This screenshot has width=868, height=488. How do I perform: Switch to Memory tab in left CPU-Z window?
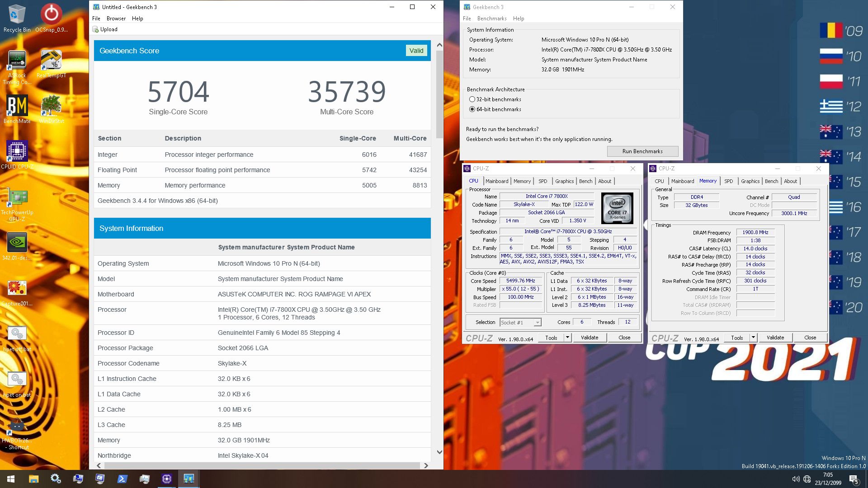click(522, 181)
